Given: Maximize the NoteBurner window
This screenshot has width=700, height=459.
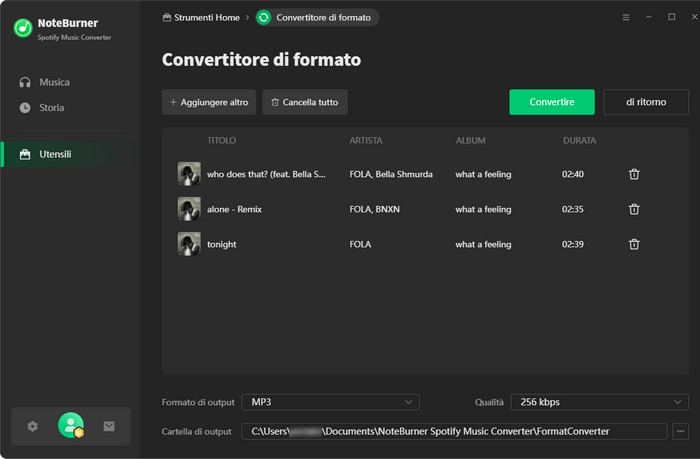Looking at the screenshot, I should tap(671, 17).
